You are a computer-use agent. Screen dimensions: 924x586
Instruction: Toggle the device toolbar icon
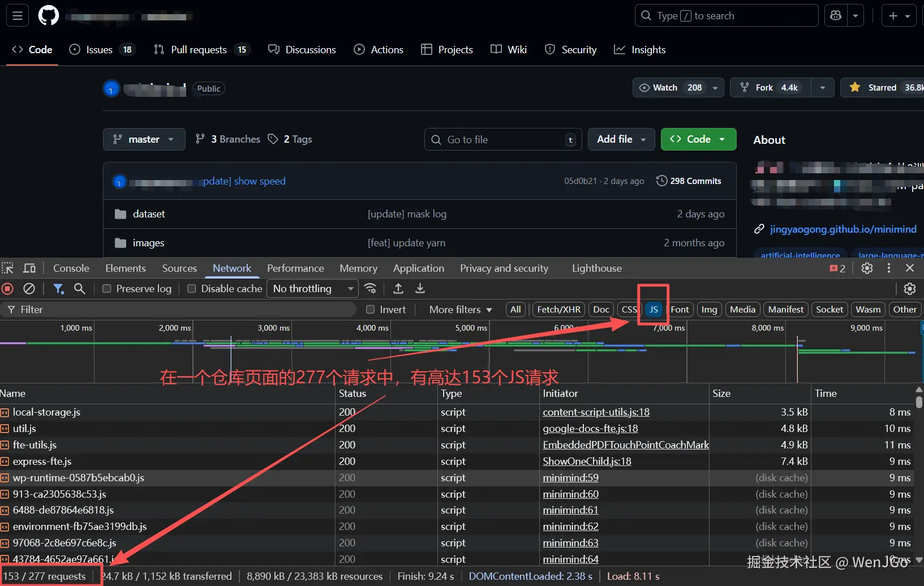click(x=29, y=268)
